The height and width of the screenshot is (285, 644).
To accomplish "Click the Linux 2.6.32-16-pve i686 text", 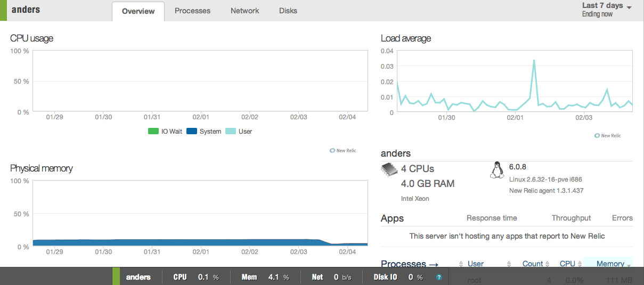I will [x=546, y=179].
